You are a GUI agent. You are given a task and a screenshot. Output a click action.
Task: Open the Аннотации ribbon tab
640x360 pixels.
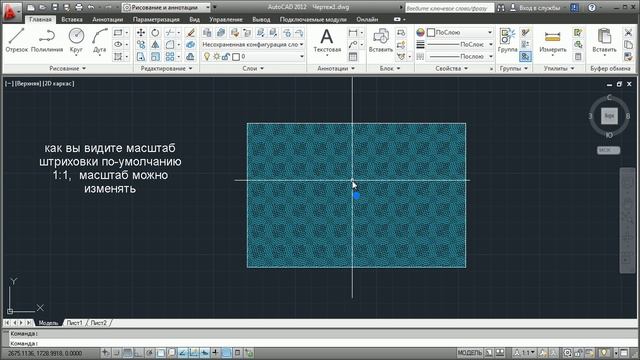click(x=107, y=19)
